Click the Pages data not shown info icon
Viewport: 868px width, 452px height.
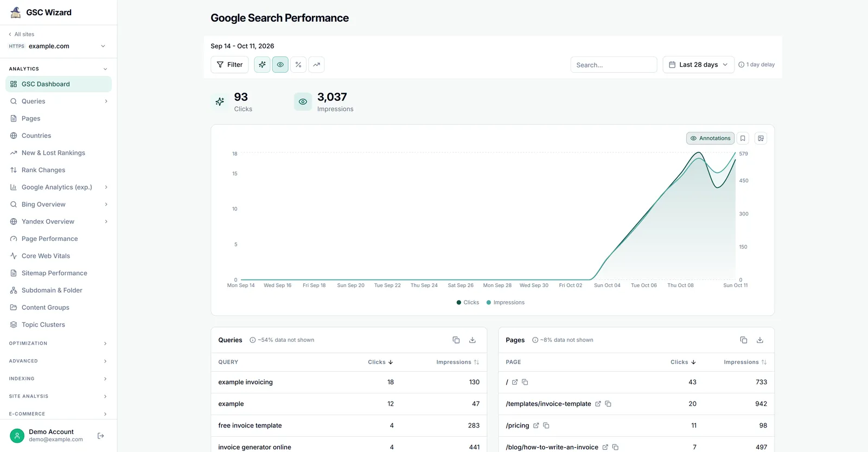pyautogui.click(x=535, y=340)
